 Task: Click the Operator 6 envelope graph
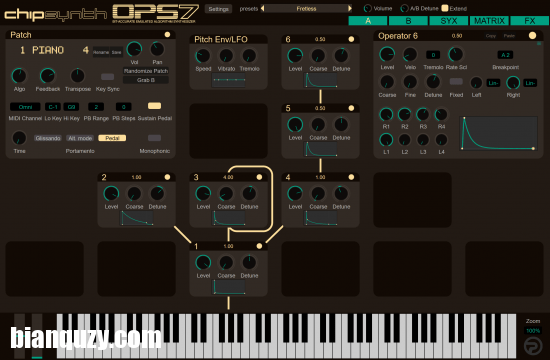498,134
